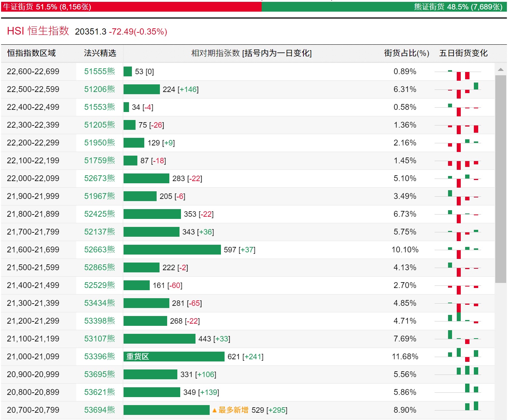
Task: Open warrant link 51205熊
Action: (x=100, y=125)
